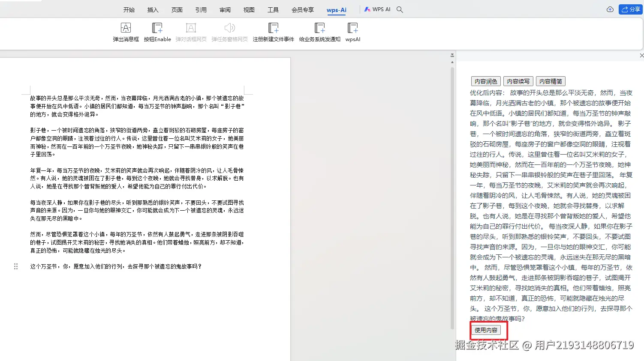The width and height of the screenshot is (644, 361).
Task: Click the cloud upload icon
Action: coord(610,9)
